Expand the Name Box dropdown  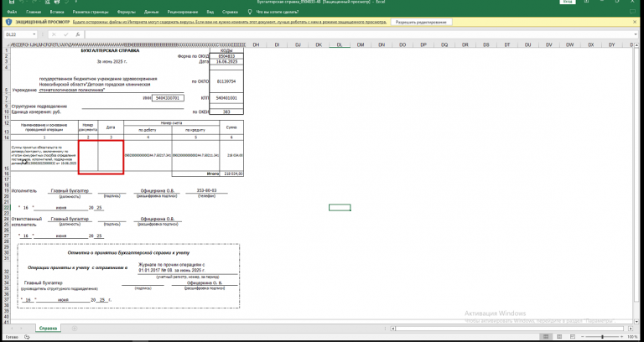tap(34, 35)
